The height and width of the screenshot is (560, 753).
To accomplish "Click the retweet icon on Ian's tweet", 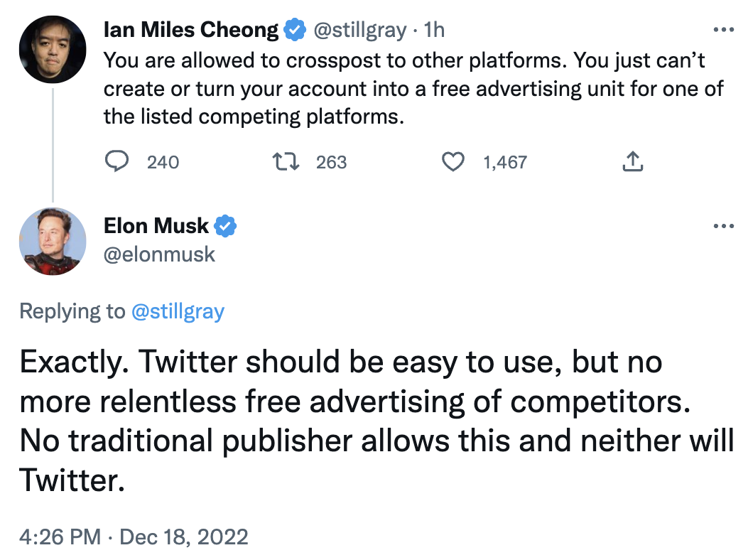I will [286, 162].
